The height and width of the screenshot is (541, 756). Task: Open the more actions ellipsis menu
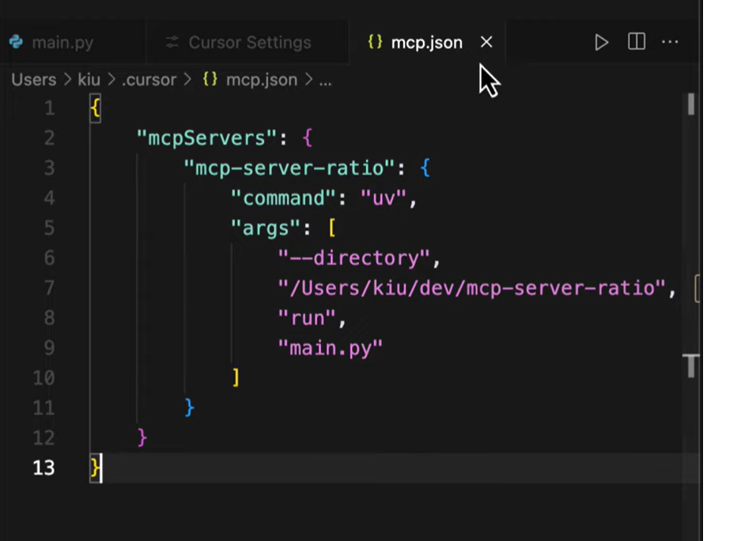[x=670, y=42]
